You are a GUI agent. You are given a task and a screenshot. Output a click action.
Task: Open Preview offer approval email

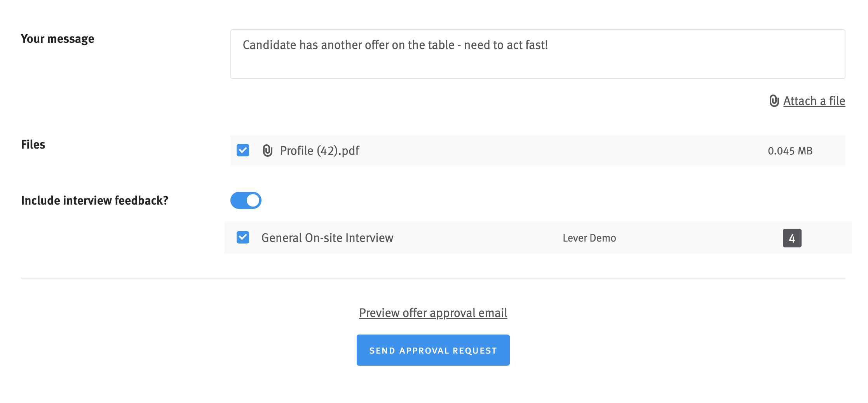(432, 312)
